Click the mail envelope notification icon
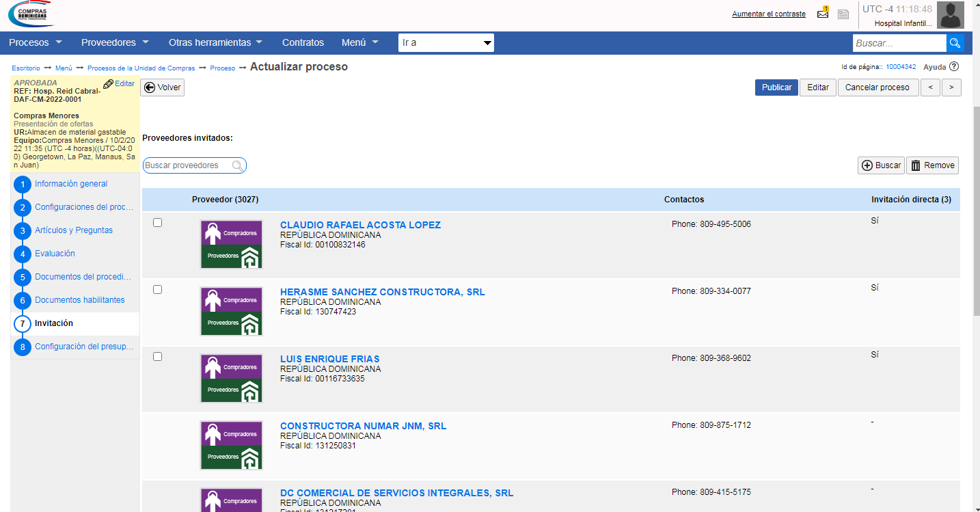This screenshot has width=980, height=512. 823,14
